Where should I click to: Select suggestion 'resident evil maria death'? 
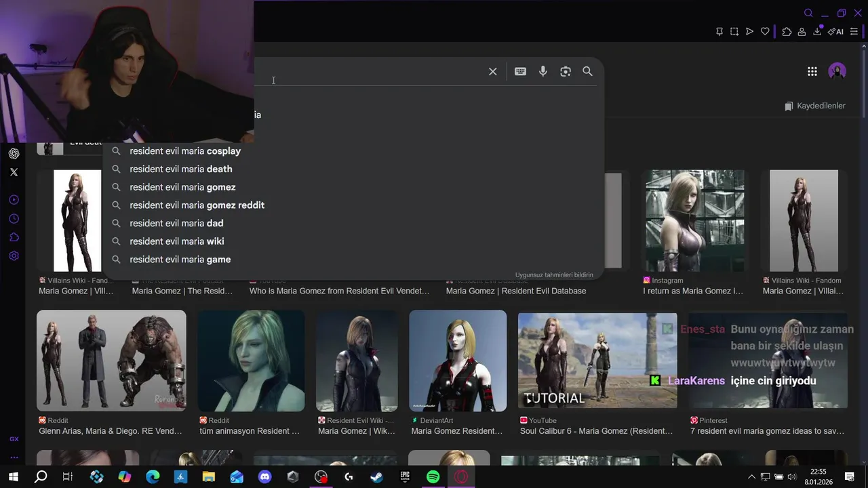[354, 169]
